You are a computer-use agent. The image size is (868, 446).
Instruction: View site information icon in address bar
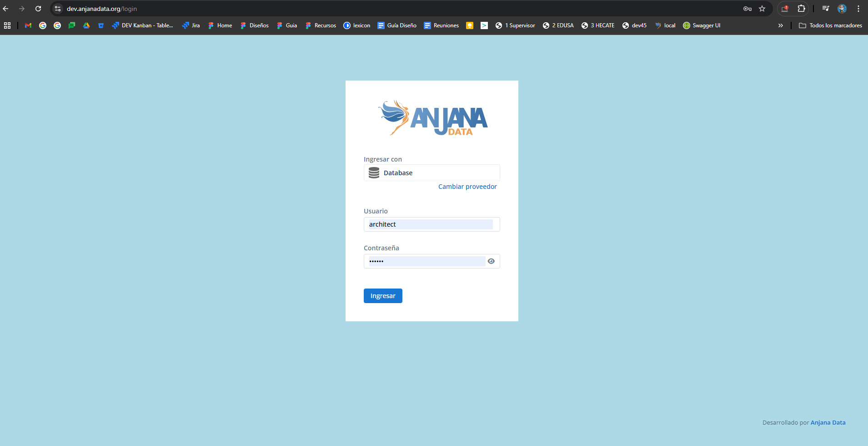[x=58, y=9]
